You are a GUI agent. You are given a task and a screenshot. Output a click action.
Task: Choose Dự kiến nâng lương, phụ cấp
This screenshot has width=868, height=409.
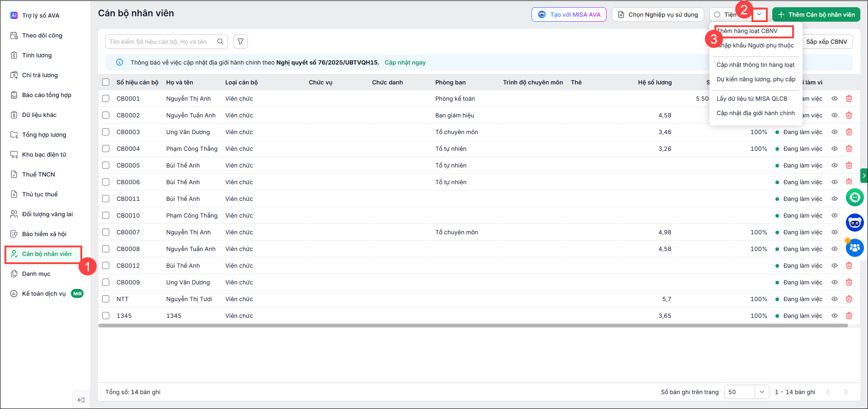[756, 79]
